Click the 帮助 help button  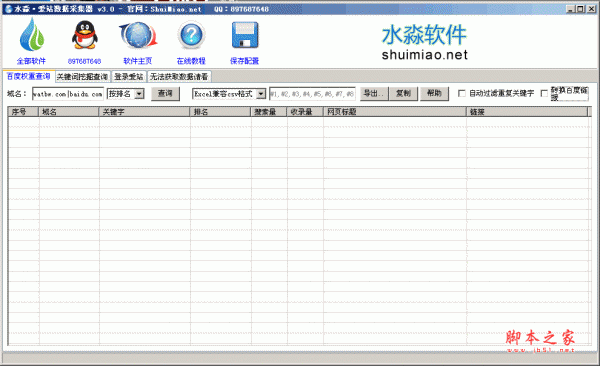pyautogui.click(x=434, y=93)
